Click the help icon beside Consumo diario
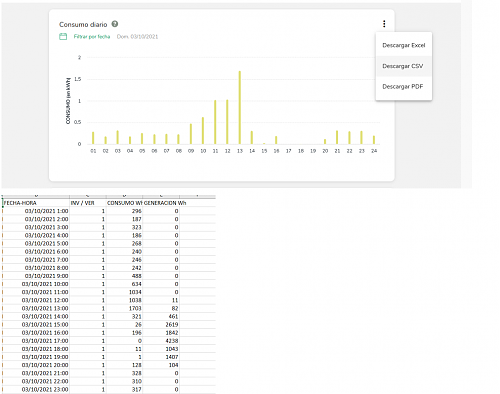 (115, 24)
